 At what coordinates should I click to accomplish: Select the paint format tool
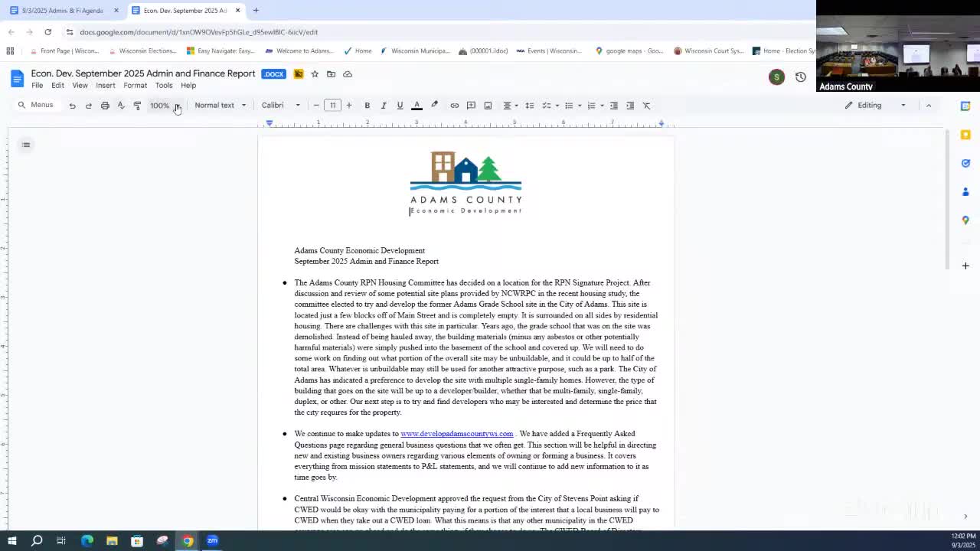(137, 105)
